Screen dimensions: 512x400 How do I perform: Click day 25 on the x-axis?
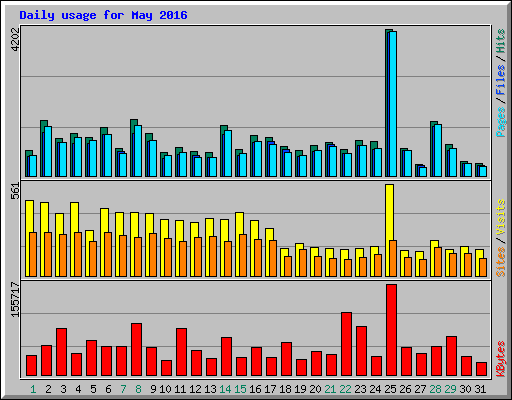(x=390, y=389)
